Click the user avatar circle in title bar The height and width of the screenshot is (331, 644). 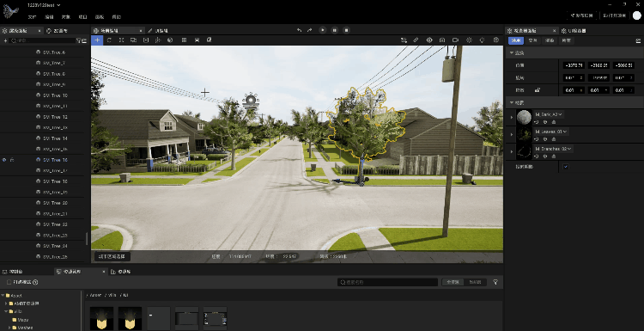636,15
